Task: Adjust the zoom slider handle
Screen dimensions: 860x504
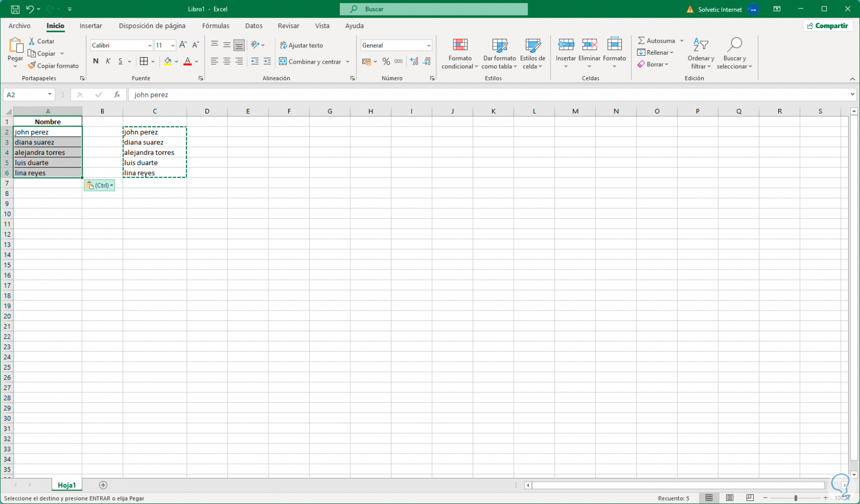Action: (x=795, y=498)
